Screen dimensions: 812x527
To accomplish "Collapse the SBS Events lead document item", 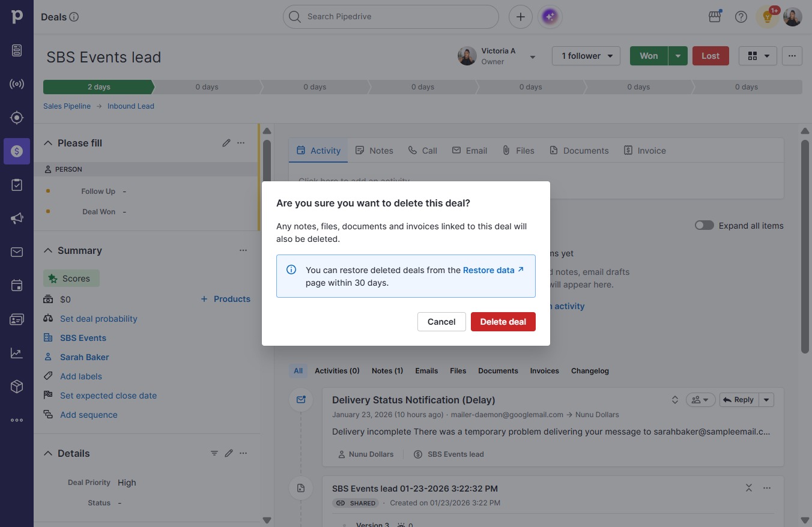I will coord(749,488).
